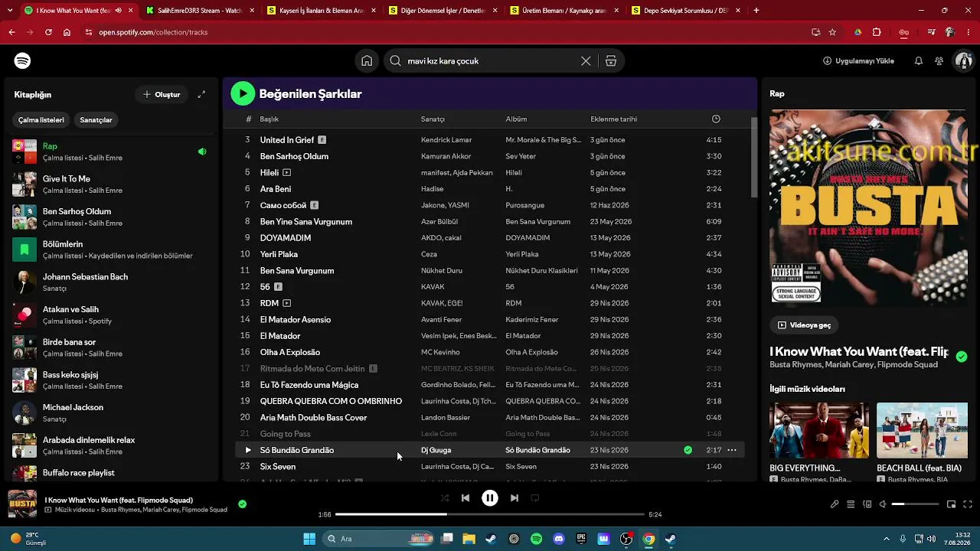Seek within the song progress bar

coord(490,514)
